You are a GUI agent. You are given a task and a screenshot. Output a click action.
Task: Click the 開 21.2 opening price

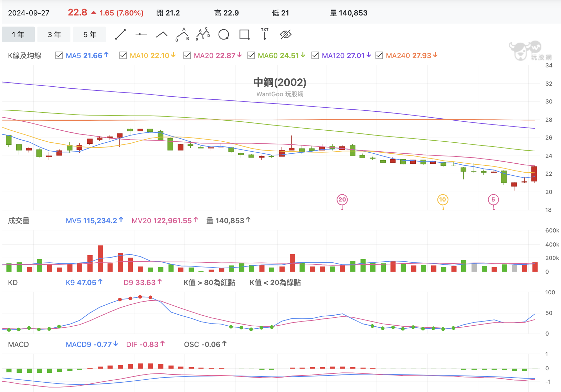pos(168,13)
